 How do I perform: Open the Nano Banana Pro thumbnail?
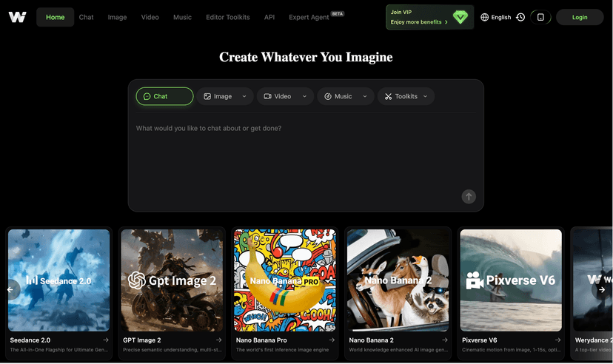[x=285, y=280]
